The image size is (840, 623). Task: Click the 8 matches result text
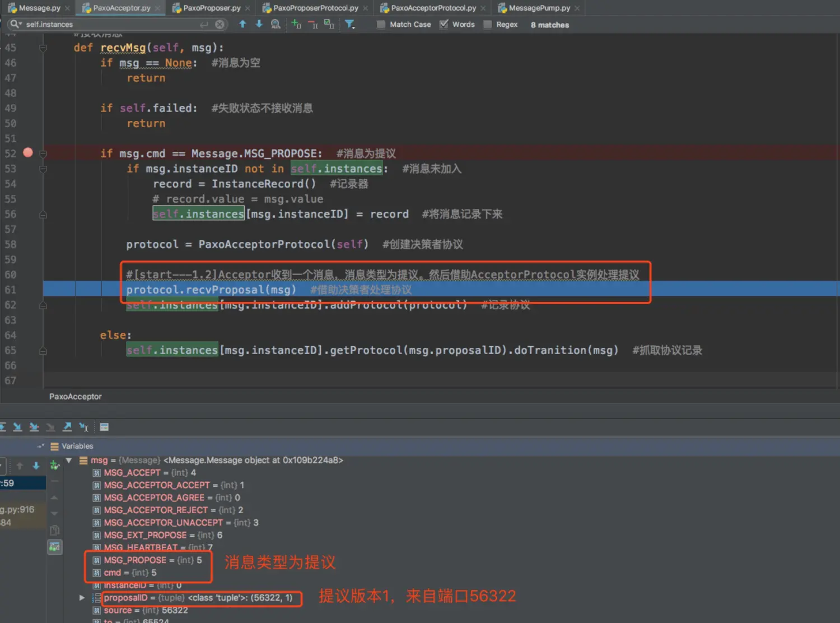click(x=549, y=25)
